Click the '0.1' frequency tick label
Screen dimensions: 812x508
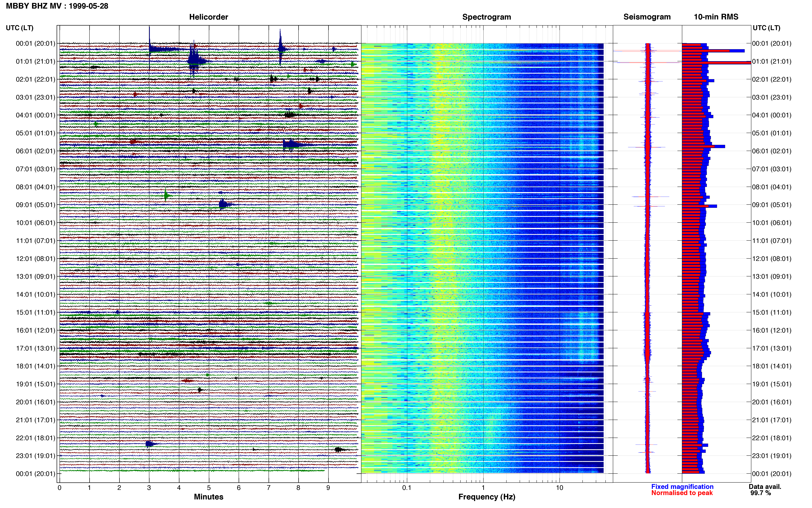click(407, 488)
